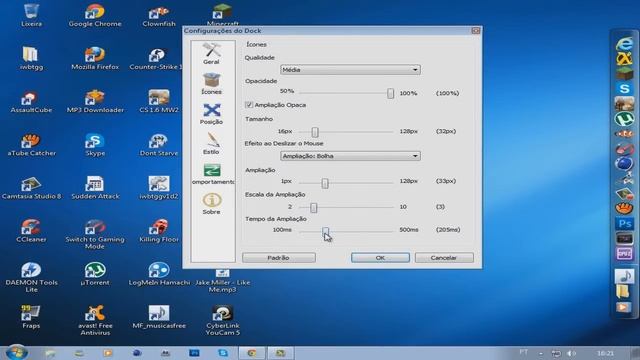
Task: Select the AssaultCube desktop icon
Action: point(31,102)
